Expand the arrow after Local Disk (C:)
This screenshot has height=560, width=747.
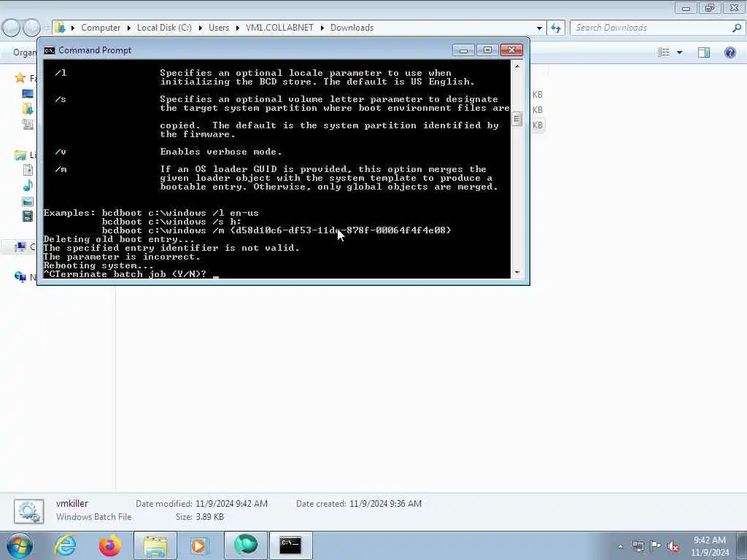click(x=200, y=28)
